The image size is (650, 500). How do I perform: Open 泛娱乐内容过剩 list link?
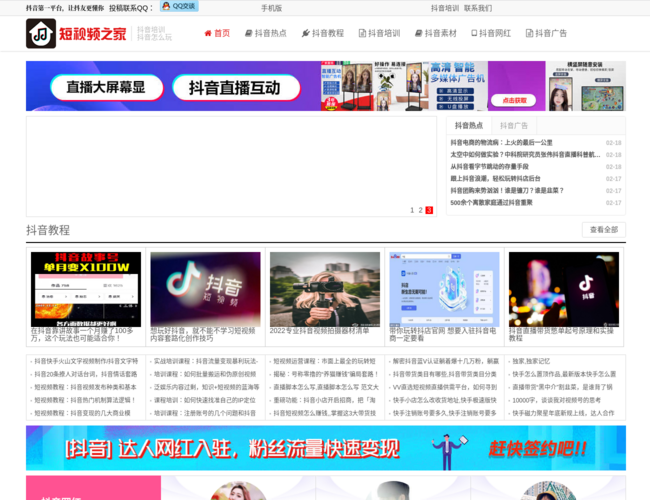(x=206, y=387)
